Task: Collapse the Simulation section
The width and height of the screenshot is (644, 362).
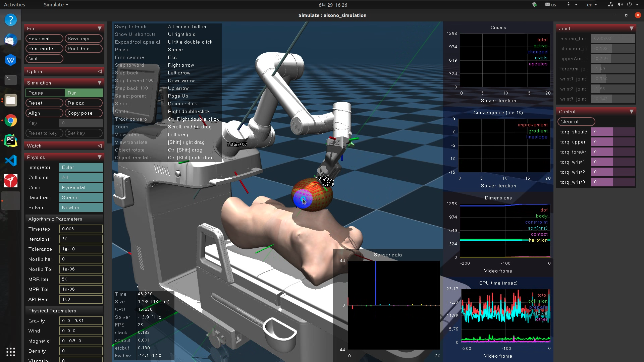Action: coord(100,83)
